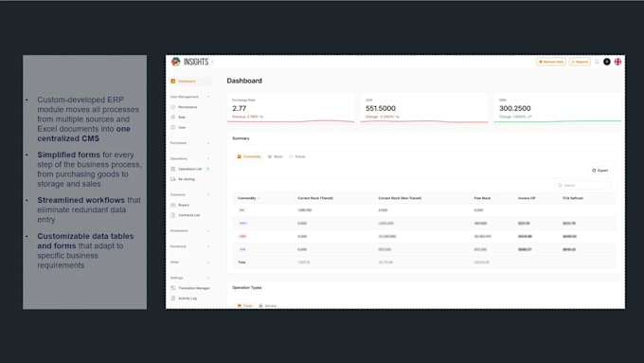Click the Current Stock (Transit) column header

315,198
